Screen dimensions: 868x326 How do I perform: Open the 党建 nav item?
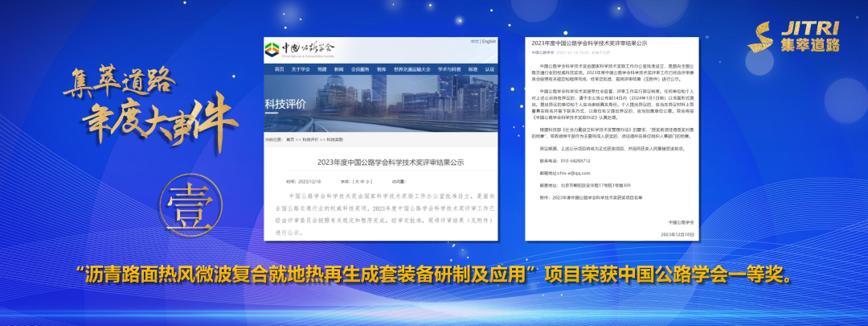tap(321, 69)
